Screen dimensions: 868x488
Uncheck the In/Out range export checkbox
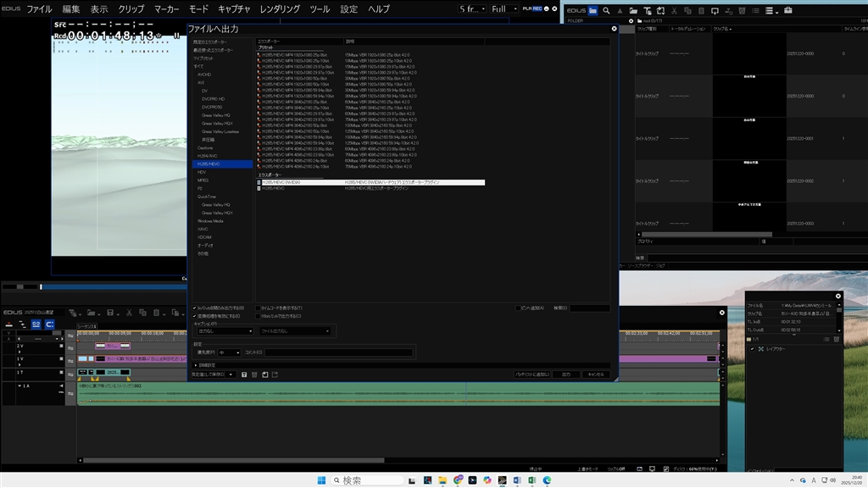tap(195, 308)
